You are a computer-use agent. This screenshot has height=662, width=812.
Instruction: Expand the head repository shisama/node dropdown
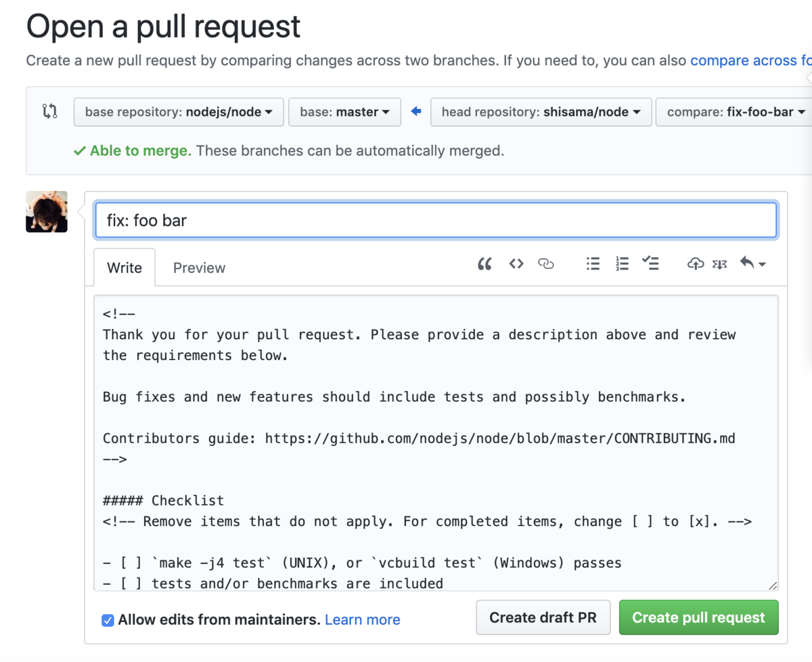click(x=541, y=112)
